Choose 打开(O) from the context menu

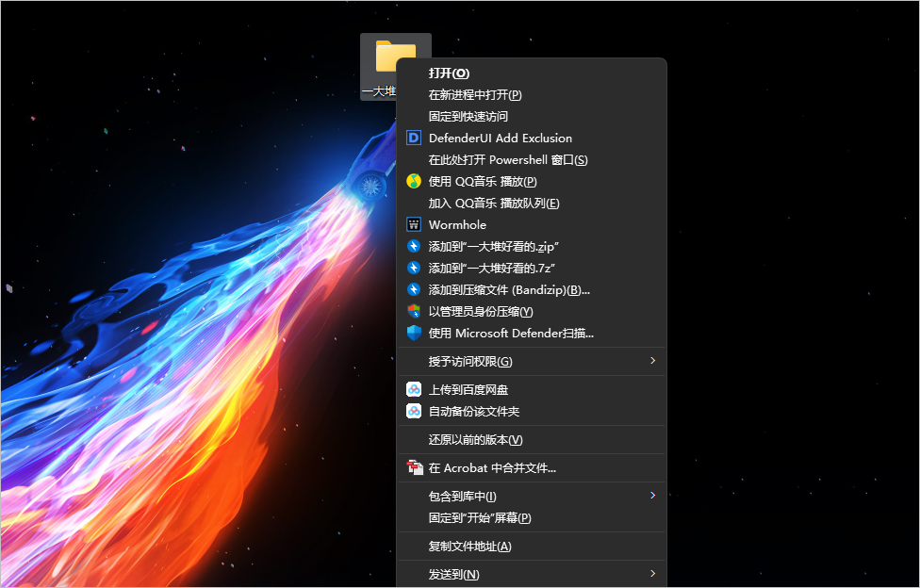pyautogui.click(x=532, y=73)
